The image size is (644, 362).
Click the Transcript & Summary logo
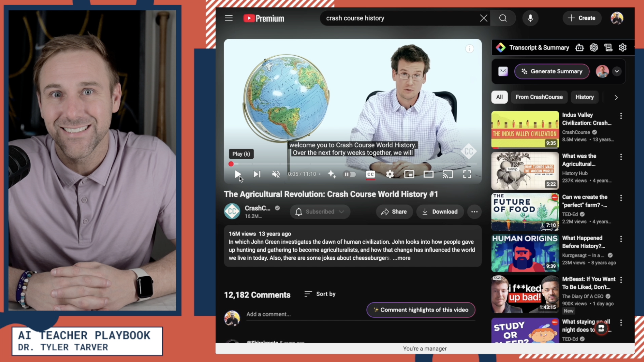[500, 48]
